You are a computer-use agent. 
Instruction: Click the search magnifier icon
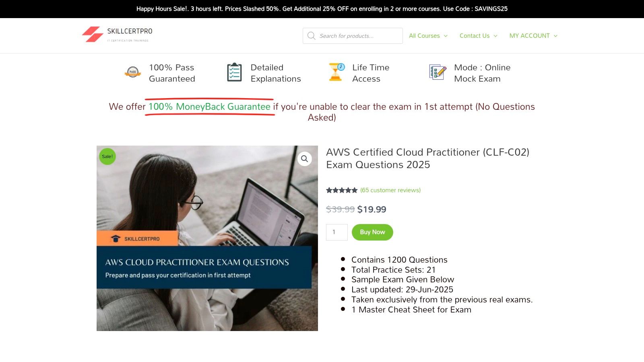click(x=311, y=36)
